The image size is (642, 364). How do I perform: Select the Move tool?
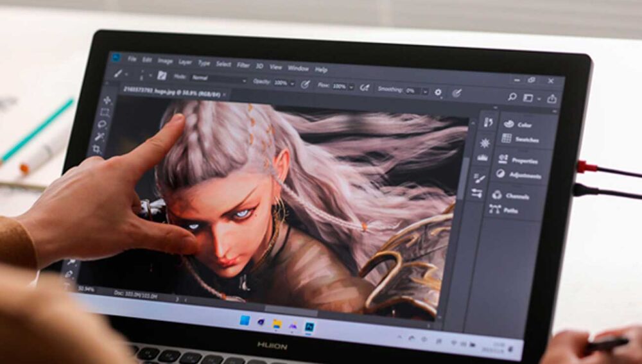107,100
